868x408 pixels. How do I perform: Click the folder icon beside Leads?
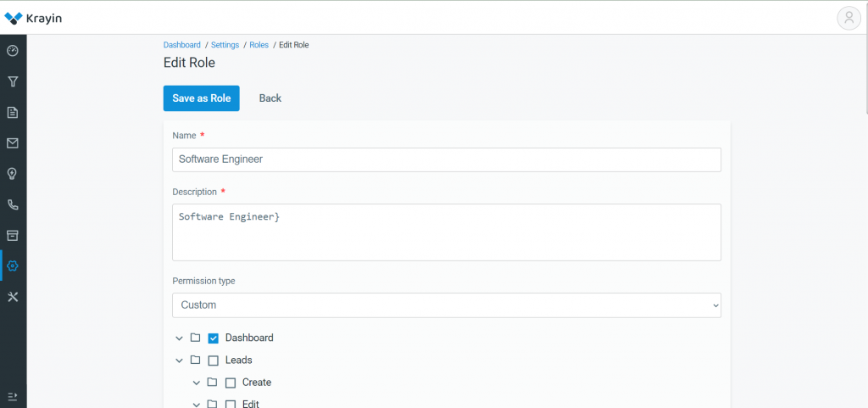tap(196, 360)
